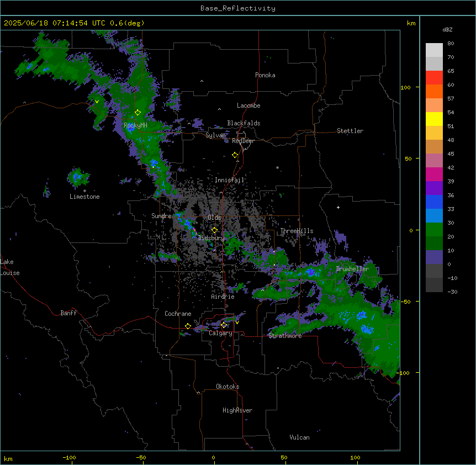Click the Stettler city label

point(350,131)
